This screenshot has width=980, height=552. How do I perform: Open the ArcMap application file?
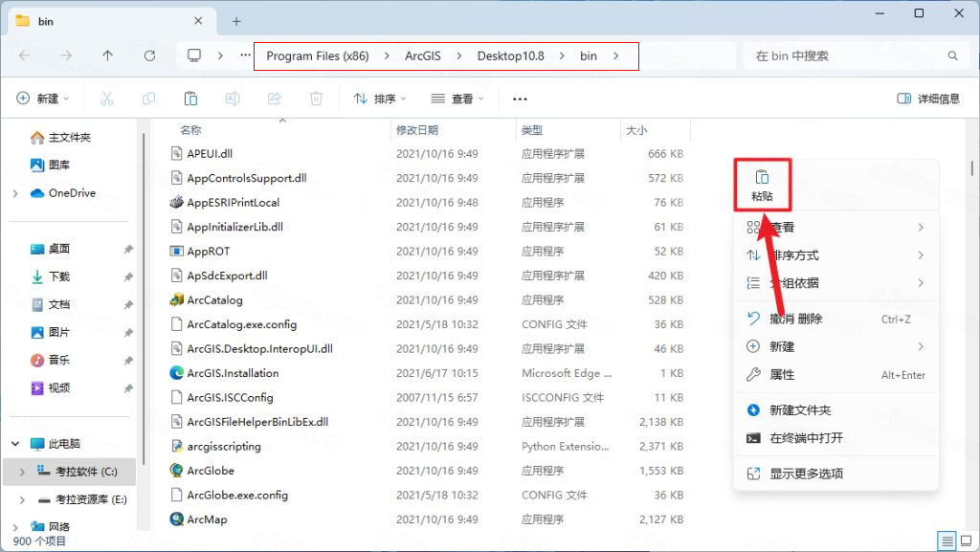207,519
